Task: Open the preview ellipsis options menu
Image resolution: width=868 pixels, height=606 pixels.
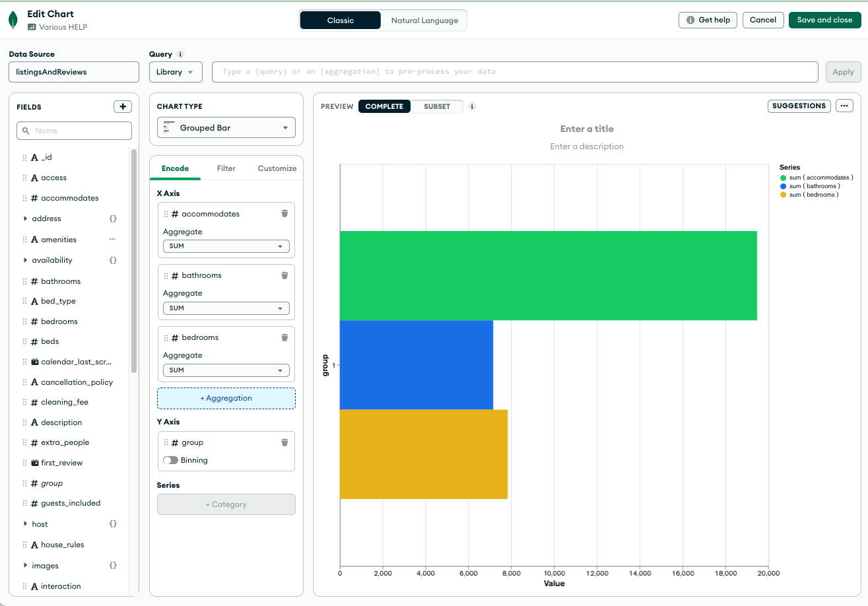Action: tap(844, 106)
